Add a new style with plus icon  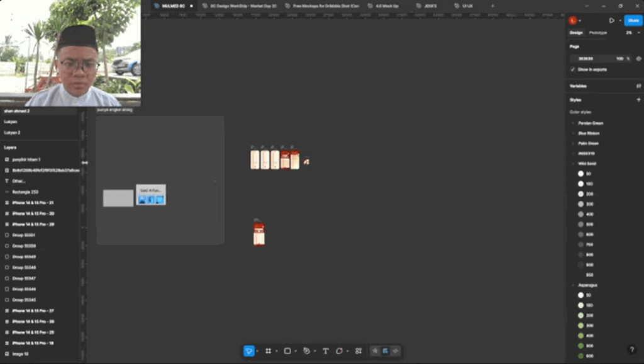click(x=638, y=100)
